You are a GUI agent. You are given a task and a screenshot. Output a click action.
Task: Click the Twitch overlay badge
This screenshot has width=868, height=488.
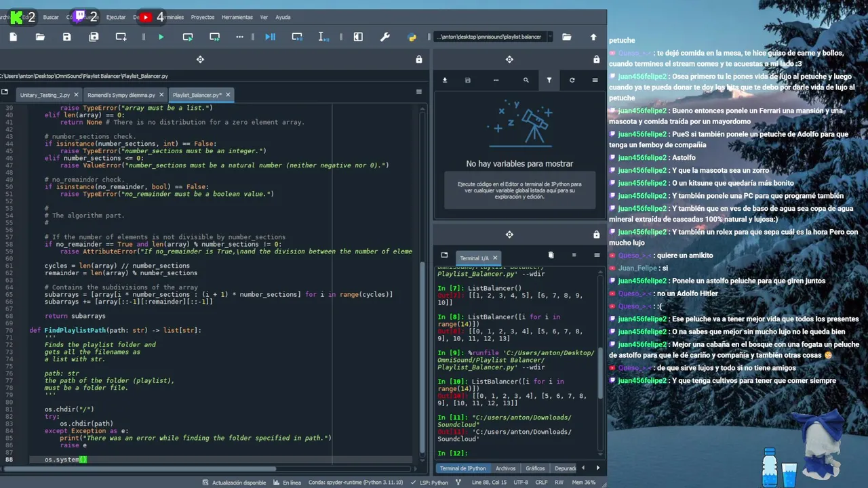(x=85, y=17)
